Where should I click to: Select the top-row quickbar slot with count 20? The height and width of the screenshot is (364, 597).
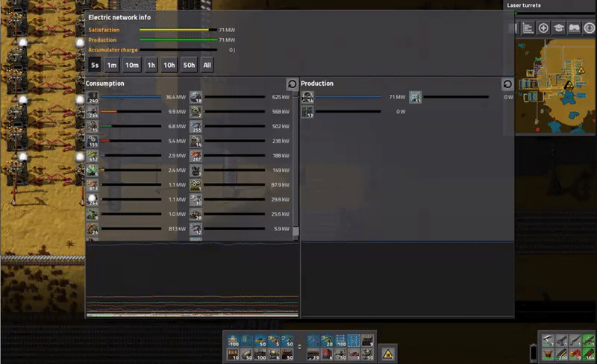pos(327,340)
